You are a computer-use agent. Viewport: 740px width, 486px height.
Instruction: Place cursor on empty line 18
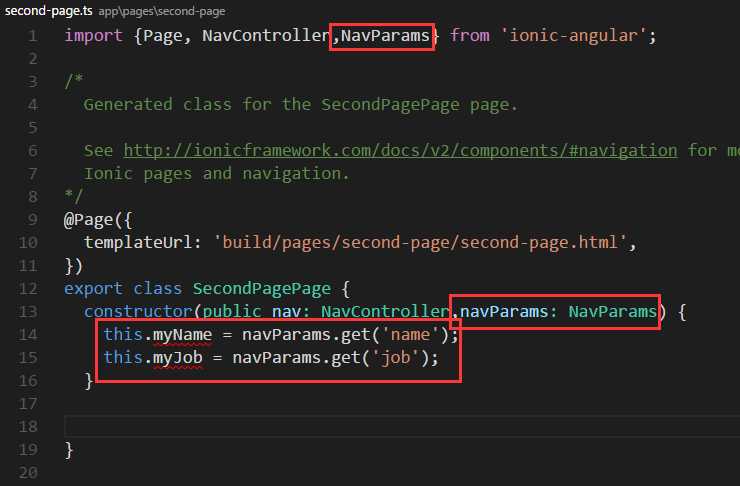click(402, 427)
